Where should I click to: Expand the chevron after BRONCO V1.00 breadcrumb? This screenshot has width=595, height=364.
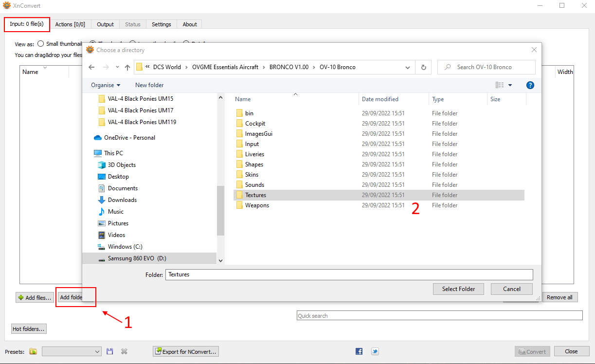(x=314, y=67)
